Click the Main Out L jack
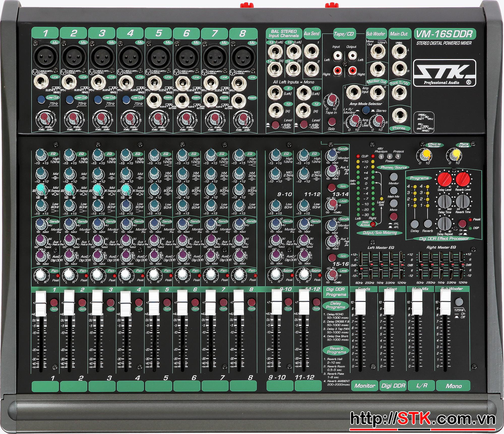The image size is (504, 434). (399, 52)
